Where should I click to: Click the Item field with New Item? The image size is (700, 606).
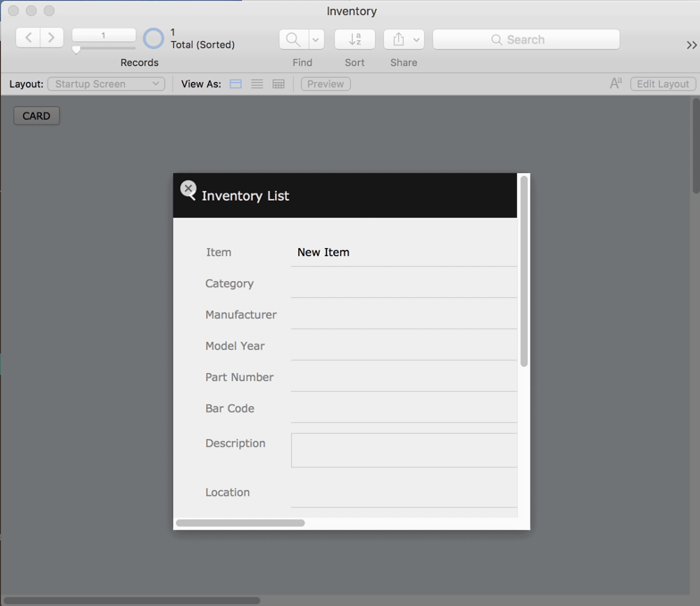(404, 252)
